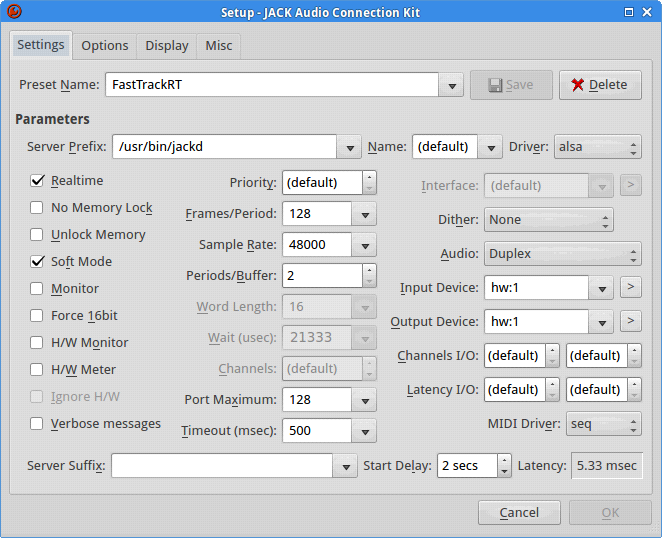Increase the Priority spinner value
Viewport: 662px width, 538px height.
[369, 177]
